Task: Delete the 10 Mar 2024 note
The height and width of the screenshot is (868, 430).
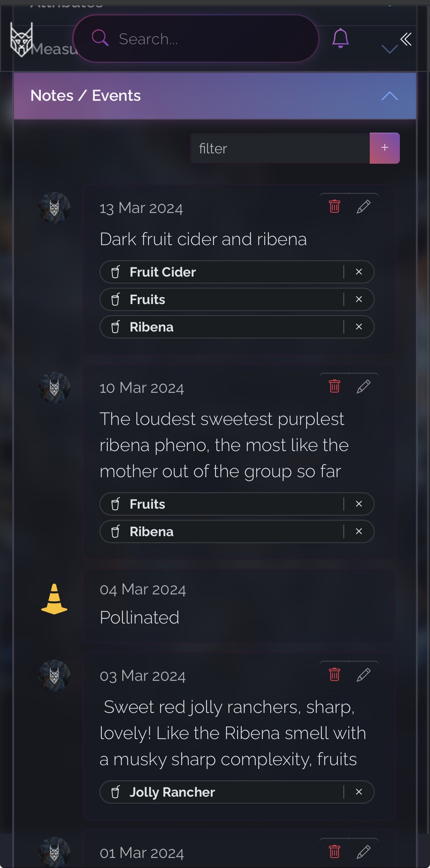Action: [334, 386]
